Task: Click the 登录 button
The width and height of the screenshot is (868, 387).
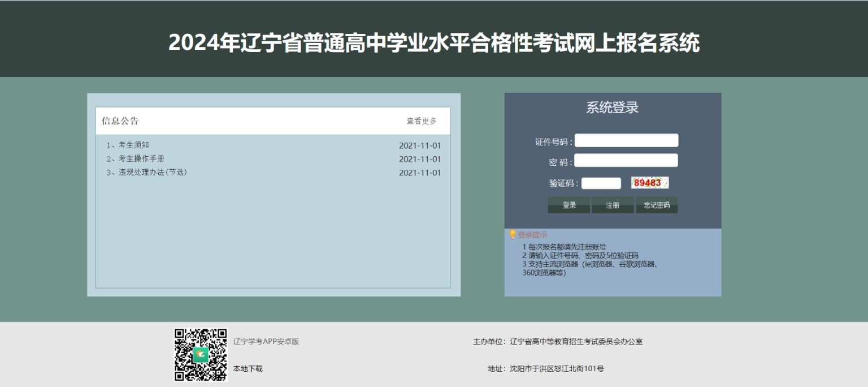Action: pyautogui.click(x=569, y=205)
